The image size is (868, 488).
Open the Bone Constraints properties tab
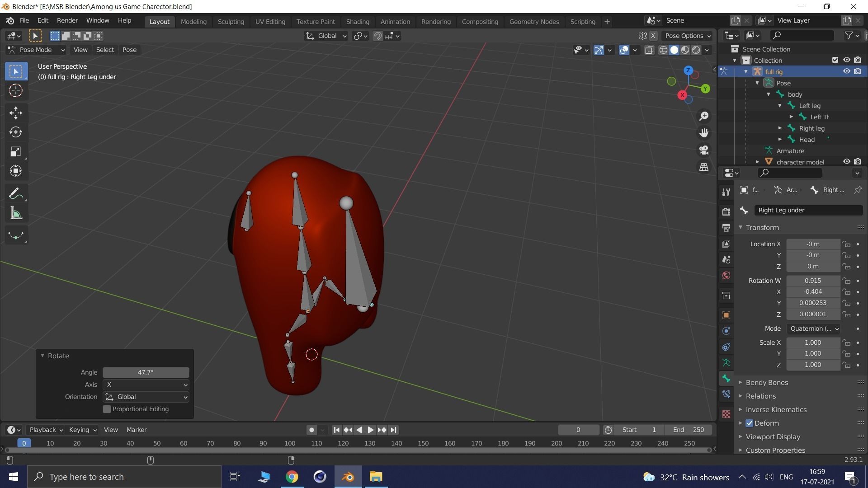click(x=726, y=394)
